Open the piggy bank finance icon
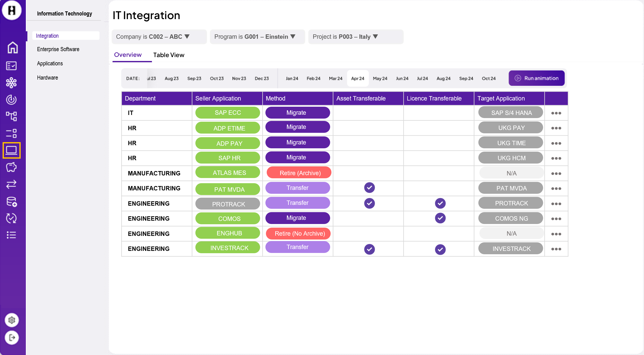Viewport: 644px width, 355px height. tap(11, 167)
